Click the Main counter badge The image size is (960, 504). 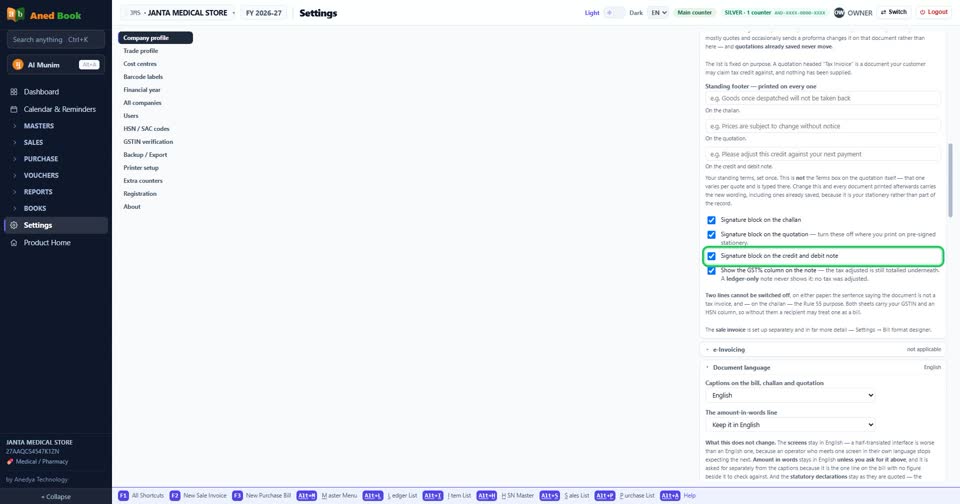coord(694,12)
